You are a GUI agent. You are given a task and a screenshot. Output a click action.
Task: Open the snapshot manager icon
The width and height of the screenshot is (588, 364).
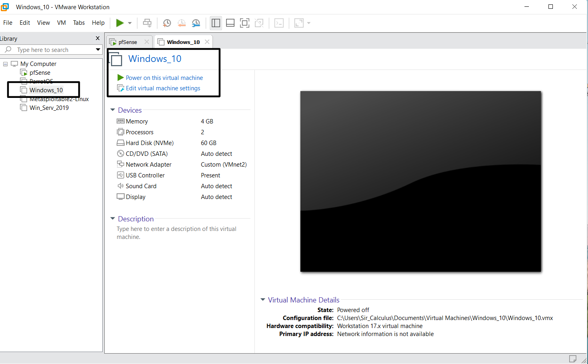[x=196, y=23]
